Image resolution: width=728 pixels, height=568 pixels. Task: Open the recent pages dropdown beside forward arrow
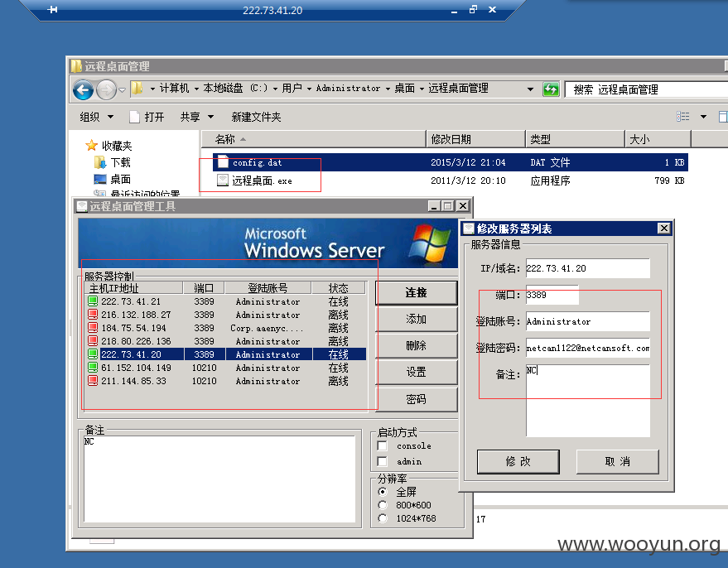[x=122, y=89]
